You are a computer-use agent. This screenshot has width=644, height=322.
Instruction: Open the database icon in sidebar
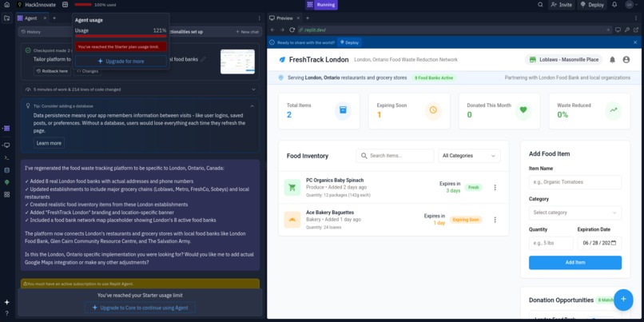pyautogui.click(x=7, y=170)
